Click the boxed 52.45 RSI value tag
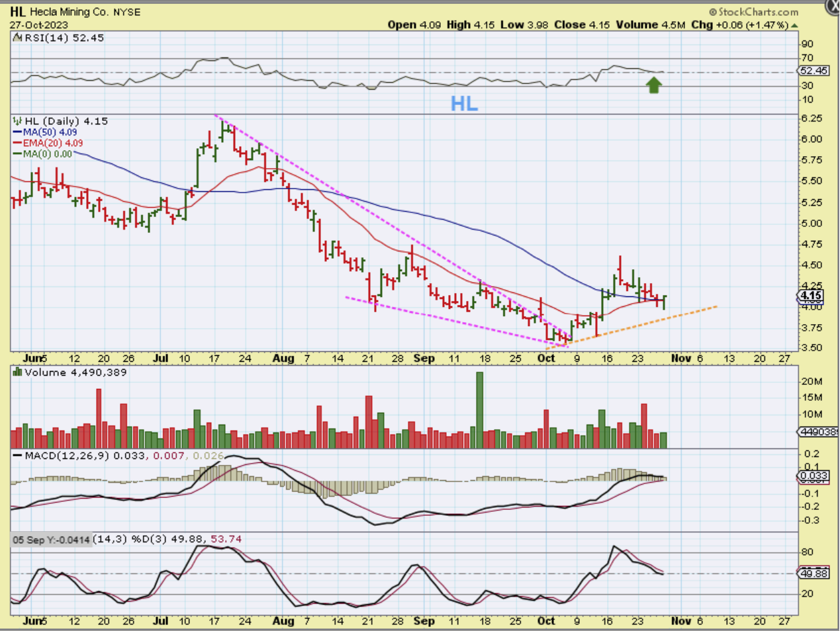840x631 pixels. [x=814, y=71]
